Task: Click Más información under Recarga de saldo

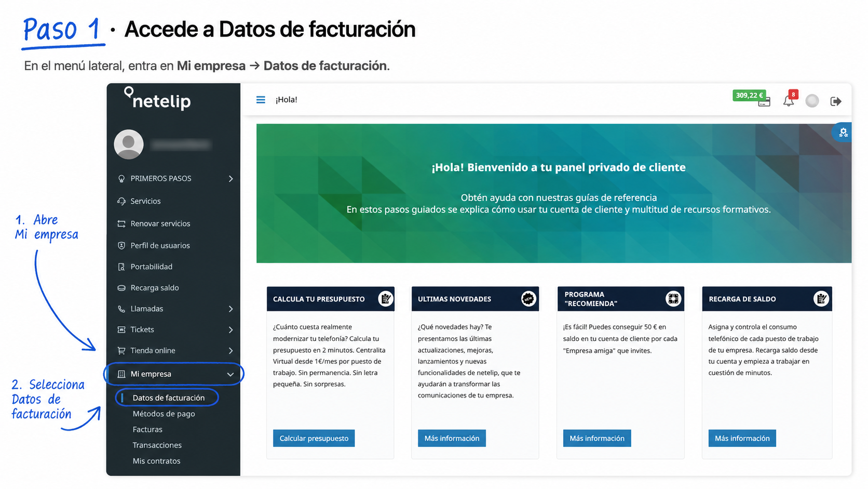Action: pyautogui.click(x=742, y=438)
